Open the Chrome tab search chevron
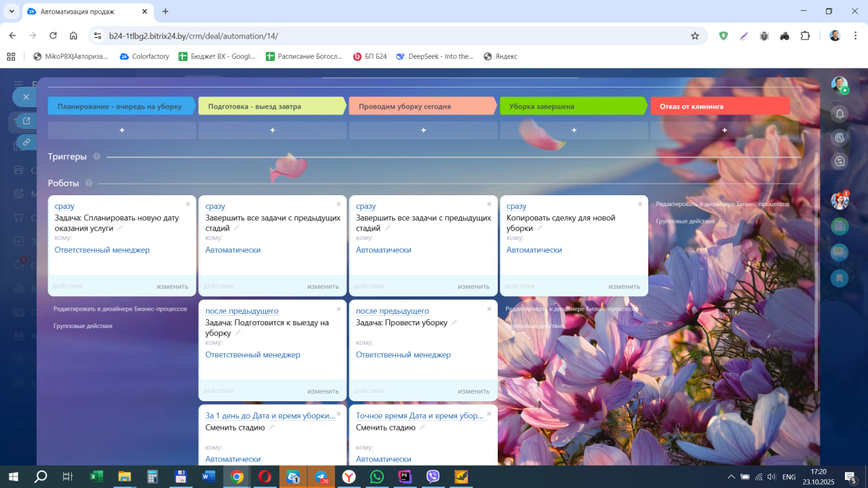868x488 pixels. point(12,12)
